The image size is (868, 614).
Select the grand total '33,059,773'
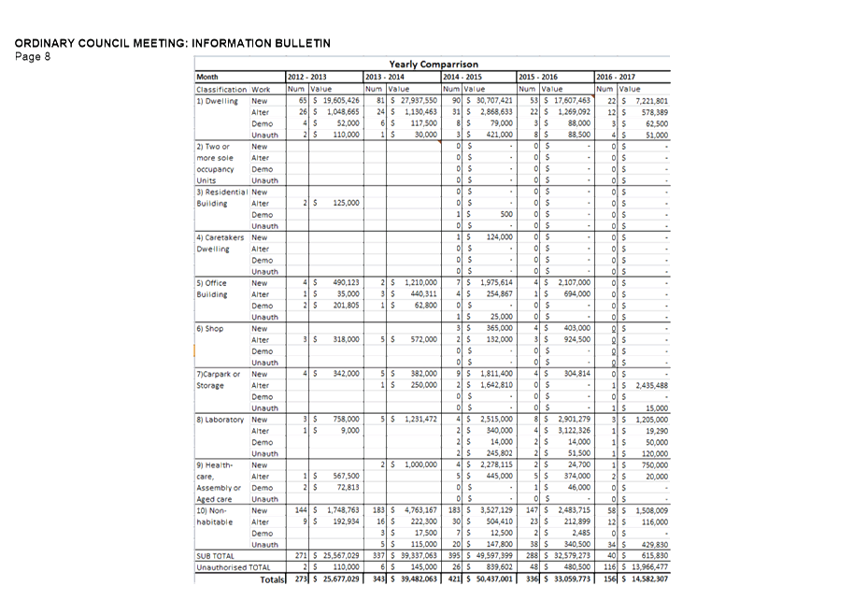(573, 579)
